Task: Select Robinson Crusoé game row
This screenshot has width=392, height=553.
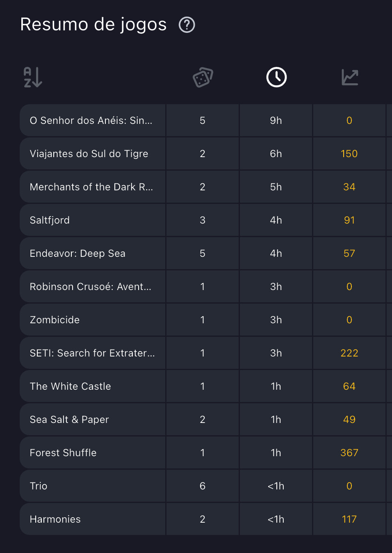Action: 91,287
